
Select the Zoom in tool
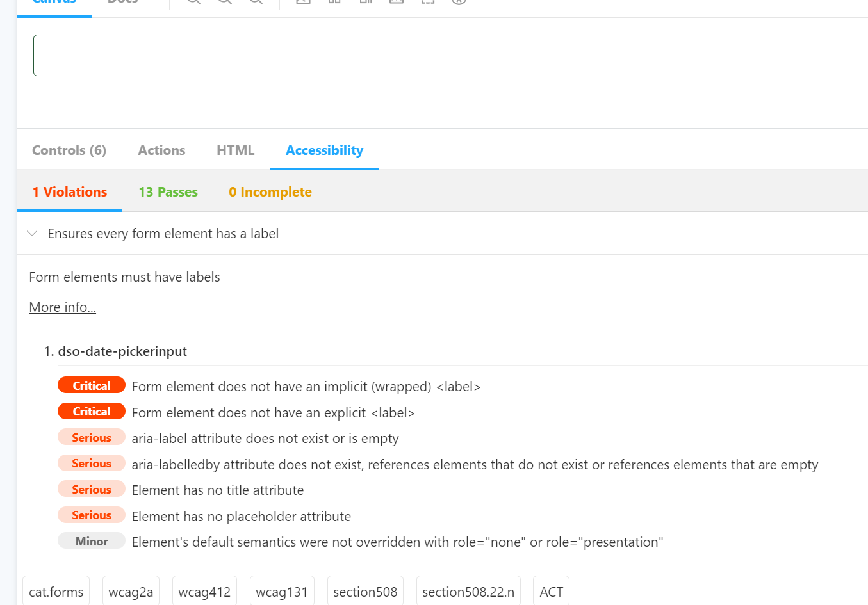[x=193, y=3]
